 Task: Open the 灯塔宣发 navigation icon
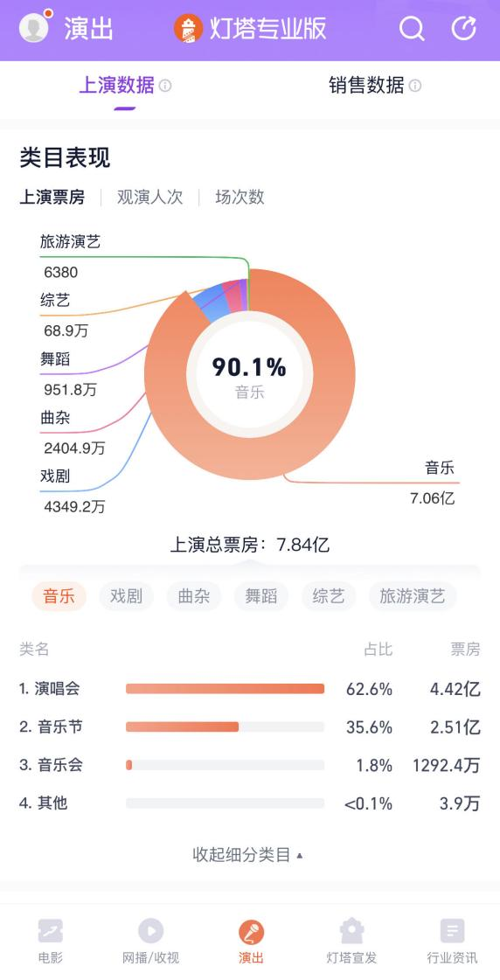point(352,931)
